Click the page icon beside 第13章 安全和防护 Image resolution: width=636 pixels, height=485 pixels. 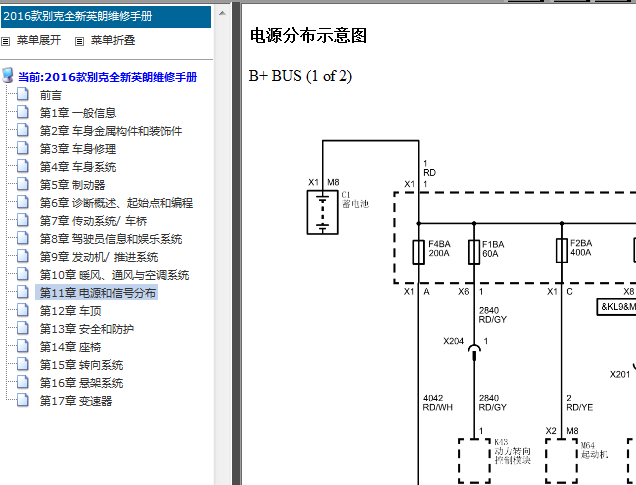point(23,328)
